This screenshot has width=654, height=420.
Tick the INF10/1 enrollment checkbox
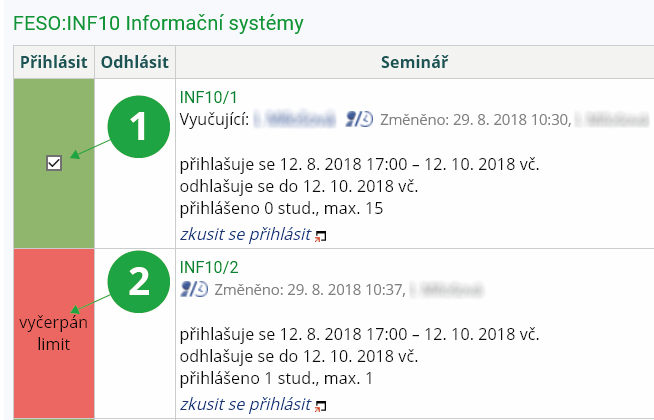click(x=54, y=163)
